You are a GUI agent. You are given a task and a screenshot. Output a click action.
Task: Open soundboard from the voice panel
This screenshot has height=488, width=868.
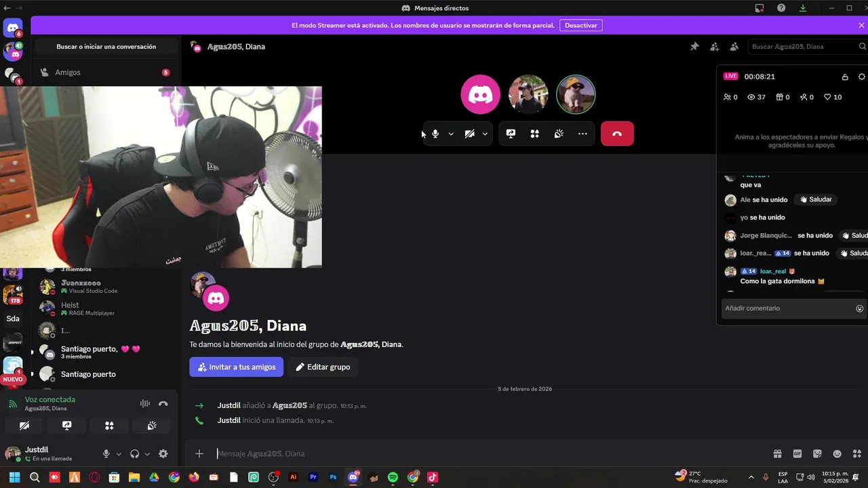point(152,426)
